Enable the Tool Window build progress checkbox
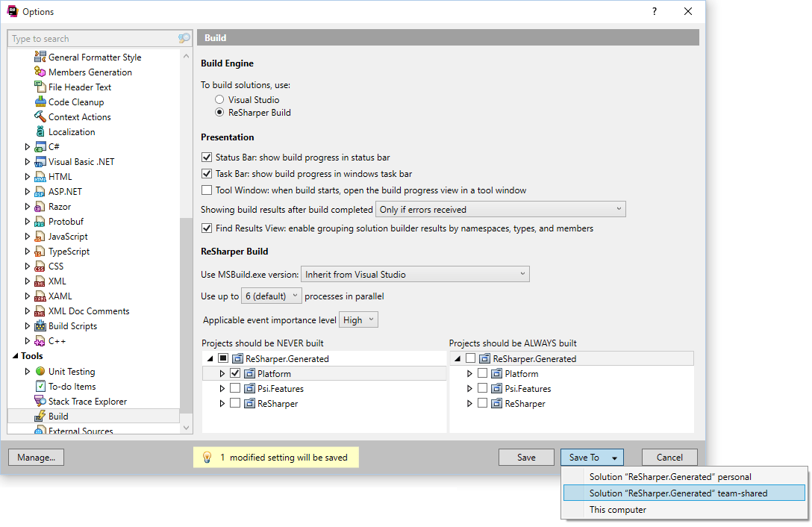 click(207, 190)
